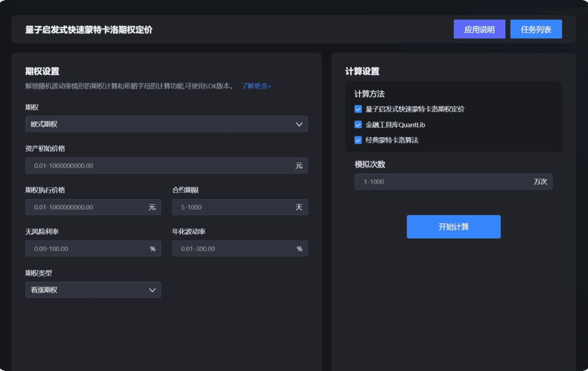Click the description text about SDK版本
The image size is (588, 371).
point(129,86)
